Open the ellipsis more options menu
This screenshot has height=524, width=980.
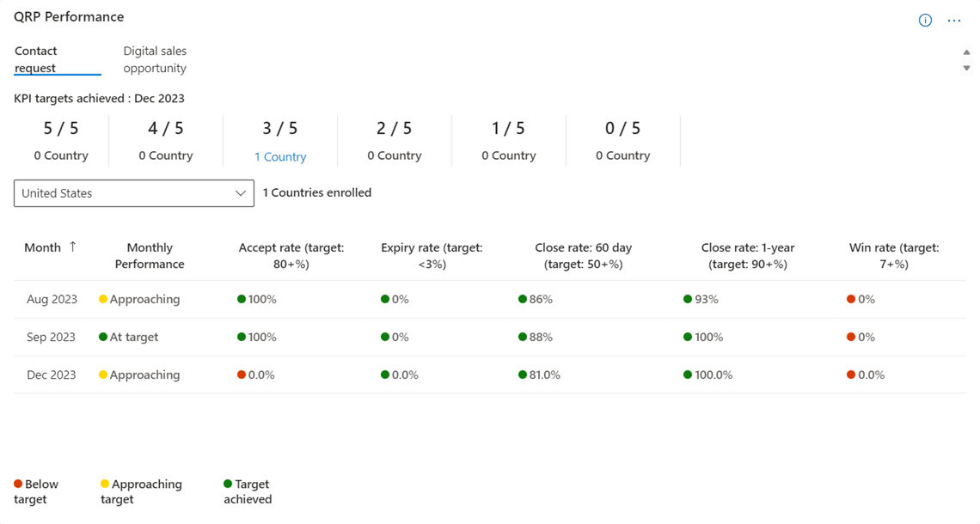(953, 20)
